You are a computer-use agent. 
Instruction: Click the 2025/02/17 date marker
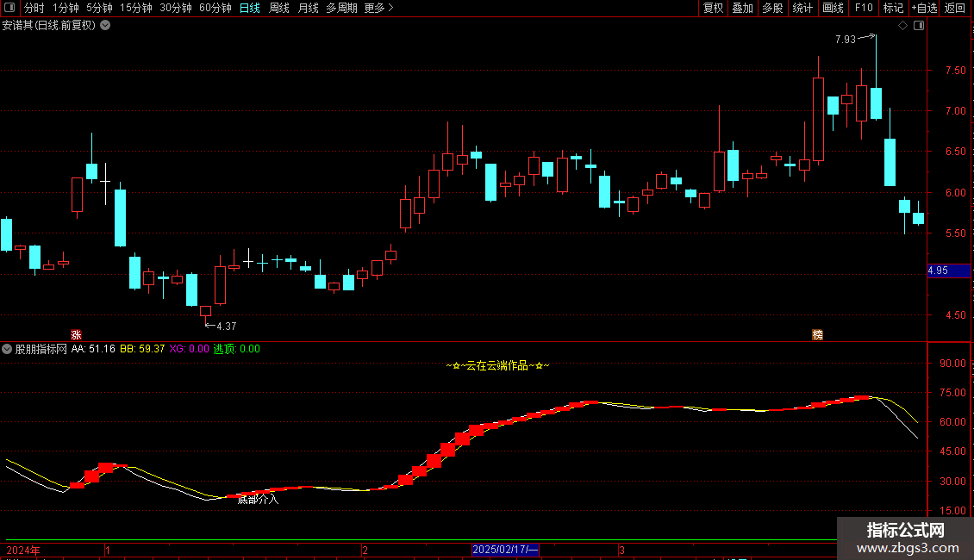505,550
